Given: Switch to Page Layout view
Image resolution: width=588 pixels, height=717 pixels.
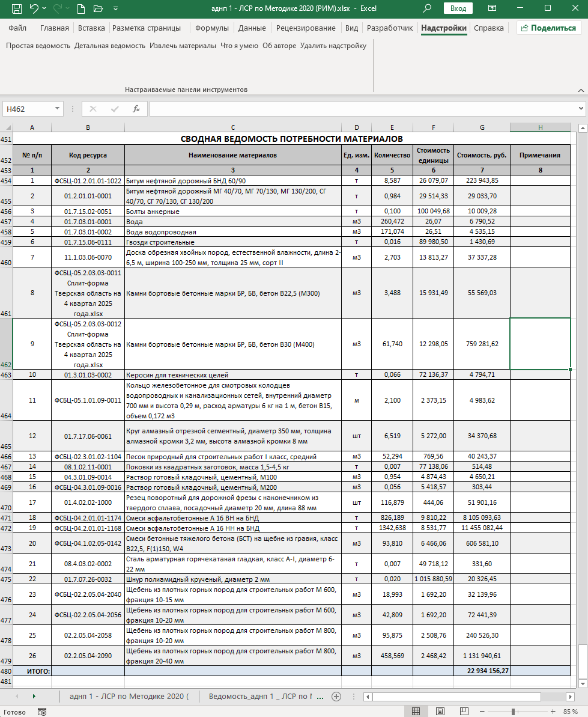Looking at the screenshot, I should 441,712.
